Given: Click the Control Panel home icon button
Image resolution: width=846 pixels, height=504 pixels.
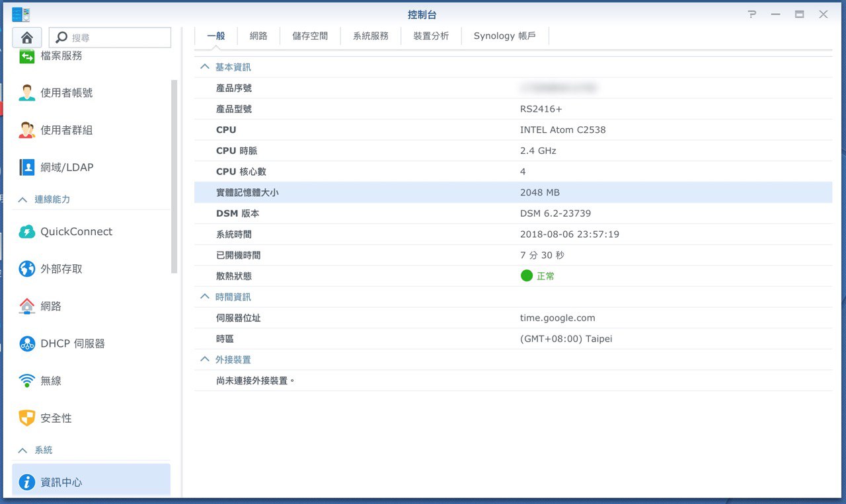Looking at the screenshot, I should (x=27, y=38).
